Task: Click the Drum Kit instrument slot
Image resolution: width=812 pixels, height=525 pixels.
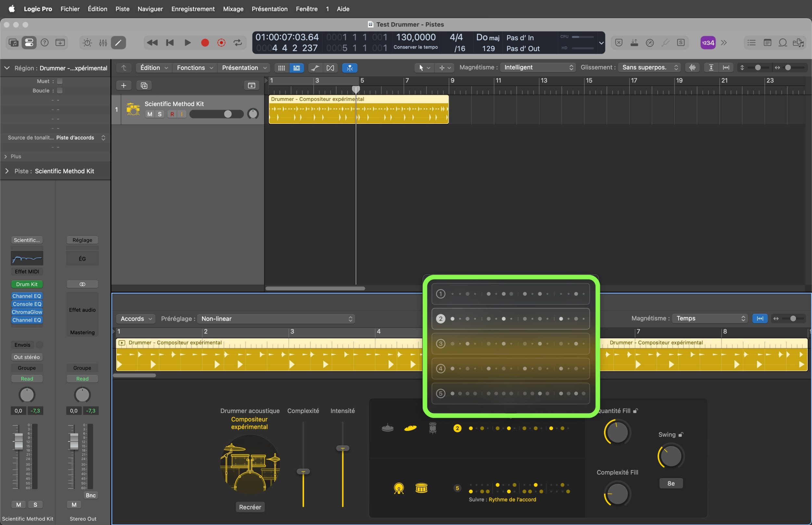Action: [x=27, y=284]
